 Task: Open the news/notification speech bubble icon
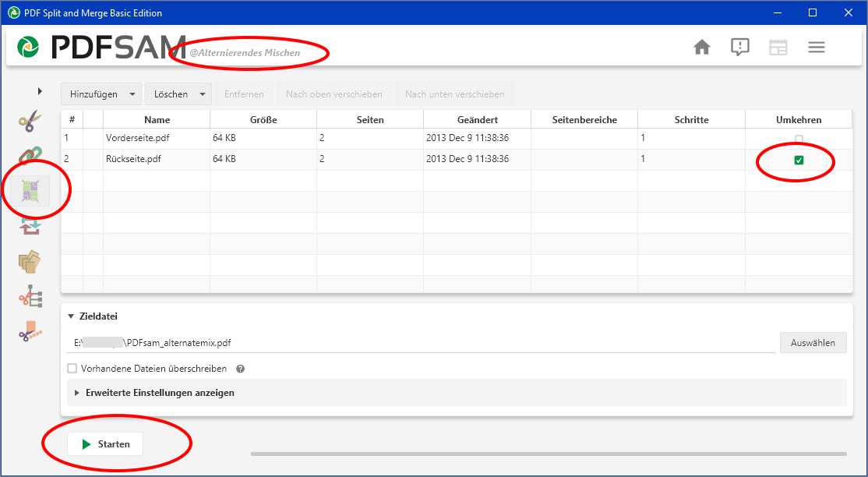[x=740, y=48]
